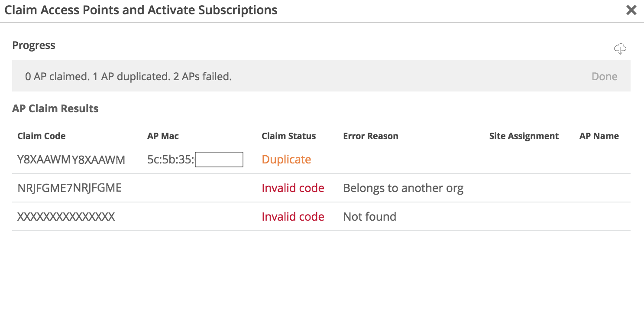Close the Claim Access Points dialog
Screen dimensions: 644x336
tap(631, 10)
